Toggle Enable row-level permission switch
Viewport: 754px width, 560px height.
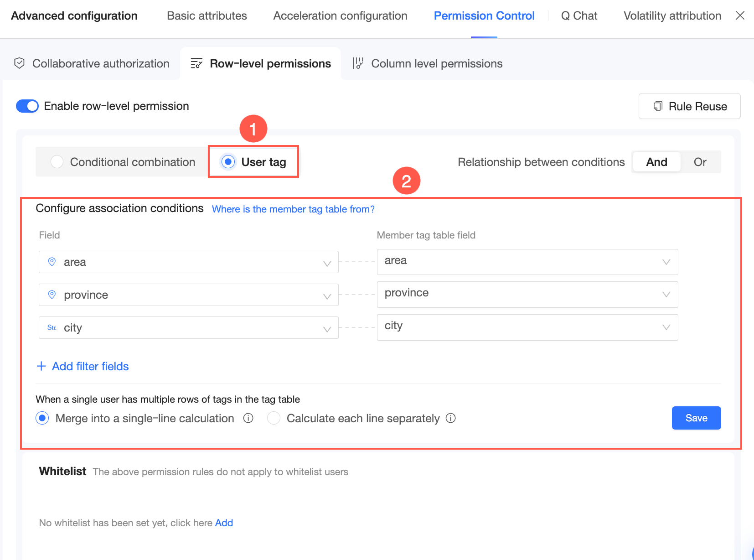pyautogui.click(x=27, y=106)
